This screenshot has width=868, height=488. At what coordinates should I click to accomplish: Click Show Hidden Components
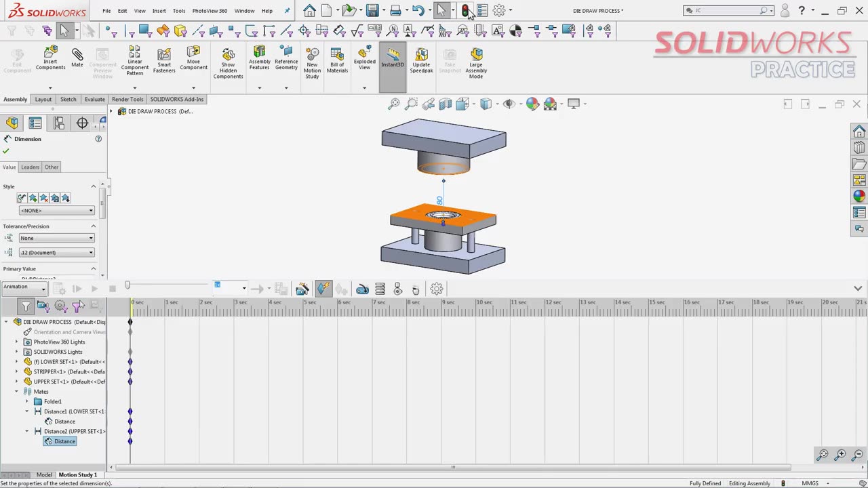[x=228, y=64]
